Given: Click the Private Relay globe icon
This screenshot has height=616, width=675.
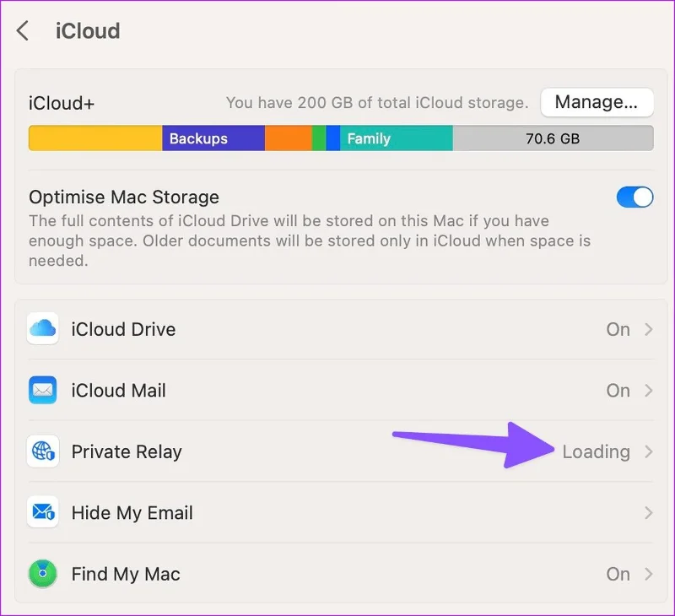Looking at the screenshot, I should pos(43,451).
